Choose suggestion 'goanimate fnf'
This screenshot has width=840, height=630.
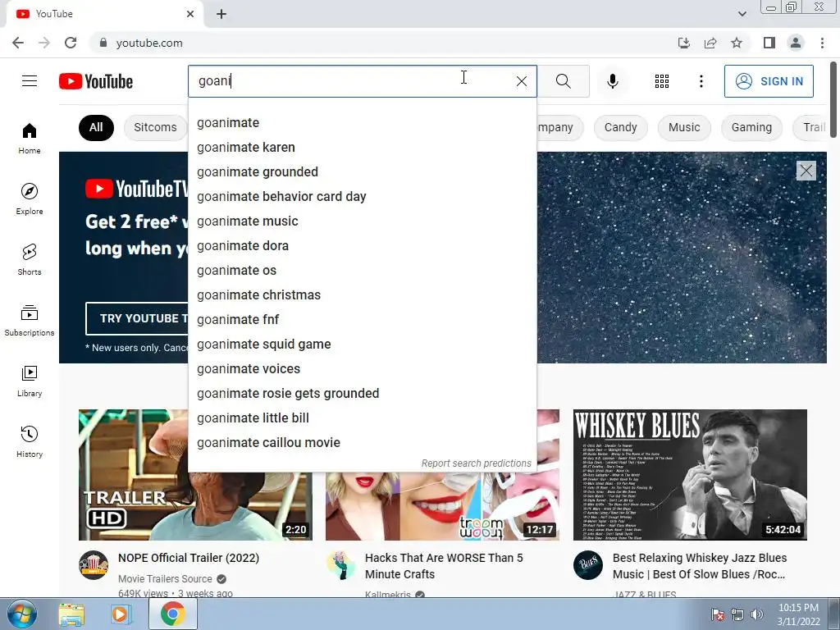click(362, 320)
